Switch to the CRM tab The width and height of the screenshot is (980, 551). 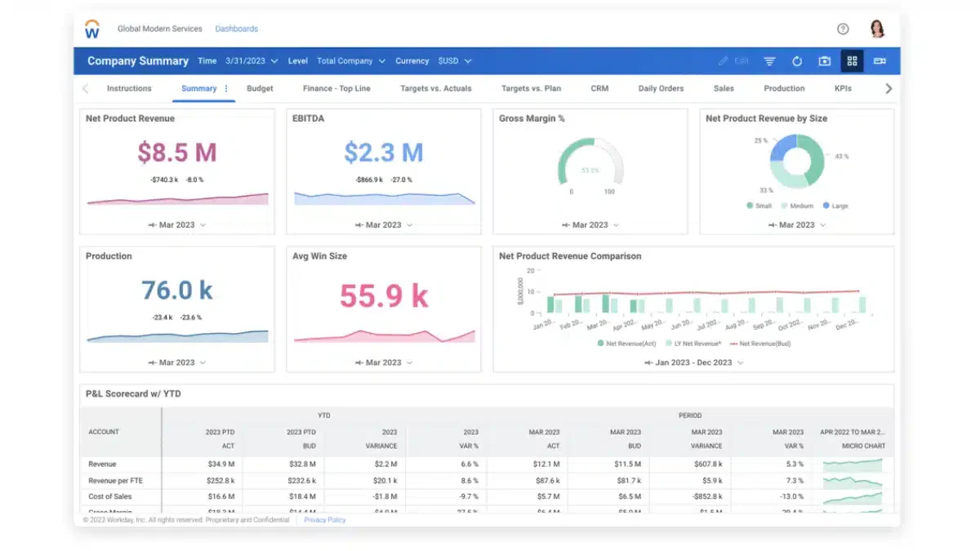tap(599, 88)
